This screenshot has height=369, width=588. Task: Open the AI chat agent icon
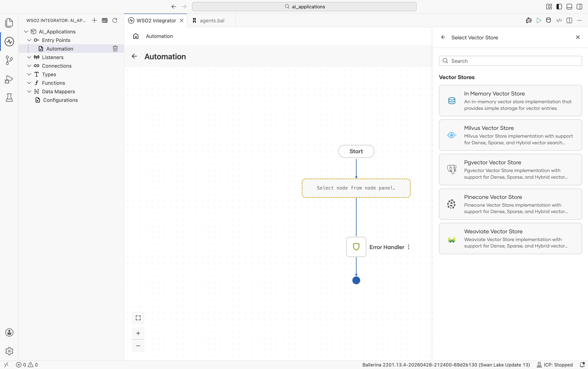[x=529, y=20]
